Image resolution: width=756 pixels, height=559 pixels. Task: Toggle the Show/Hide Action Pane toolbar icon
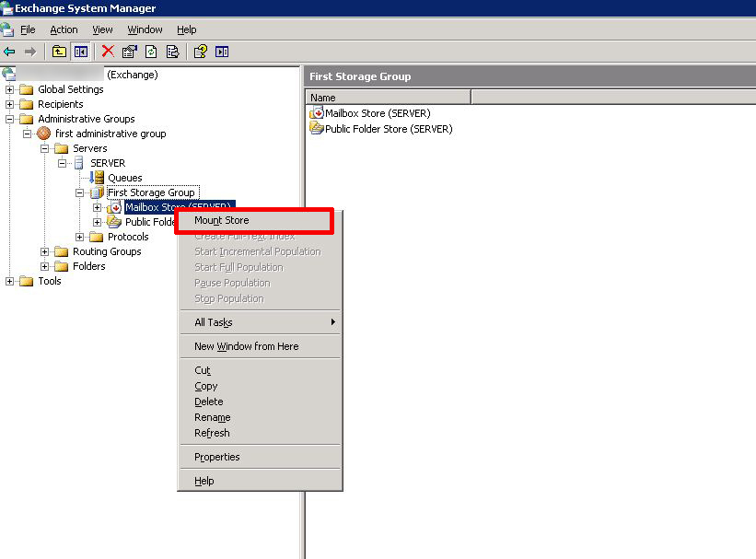[222, 52]
